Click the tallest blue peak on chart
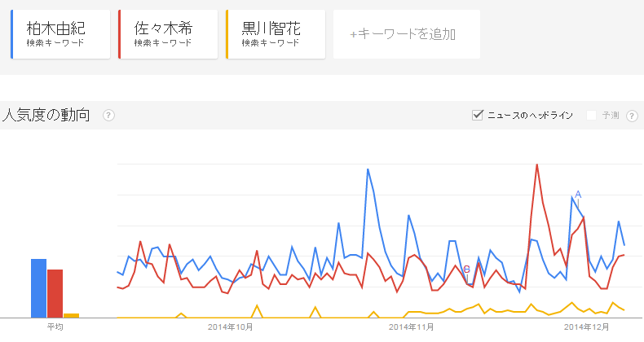 tap(368, 169)
